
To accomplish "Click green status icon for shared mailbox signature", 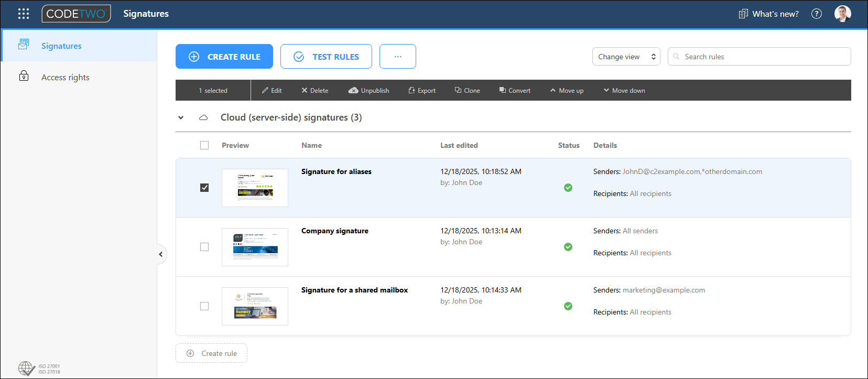I will click(x=568, y=306).
